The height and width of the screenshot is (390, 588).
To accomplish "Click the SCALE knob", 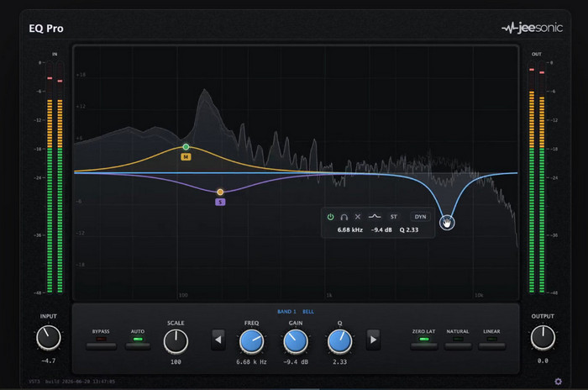I will pos(176,341).
